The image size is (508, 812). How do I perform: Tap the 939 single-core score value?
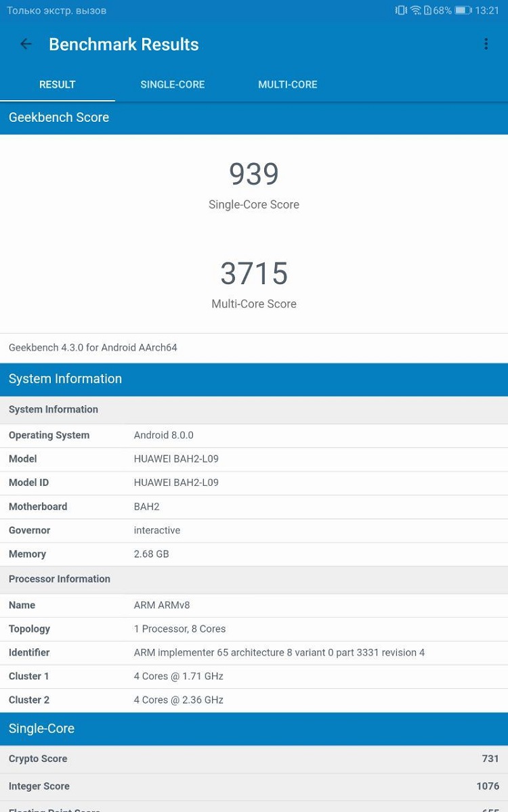tap(254, 174)
